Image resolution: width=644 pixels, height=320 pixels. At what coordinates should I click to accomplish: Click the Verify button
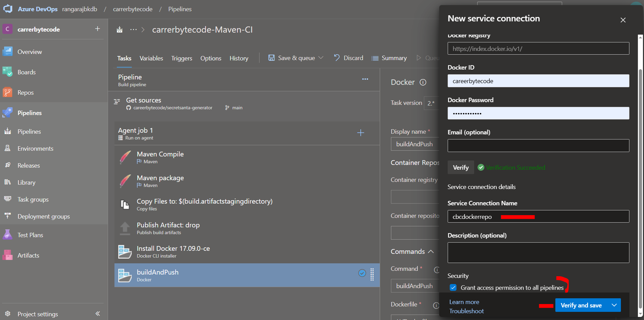point(461,167)
